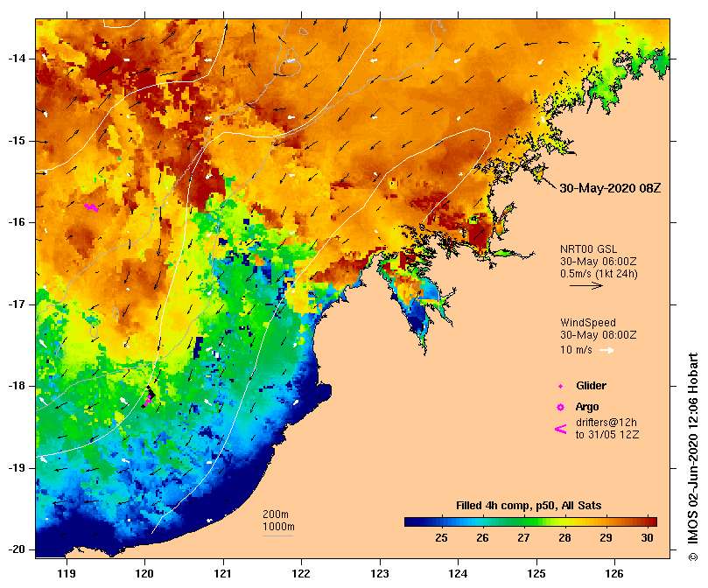
Task: Click the color bar value 29
Action: click(606, 538)
